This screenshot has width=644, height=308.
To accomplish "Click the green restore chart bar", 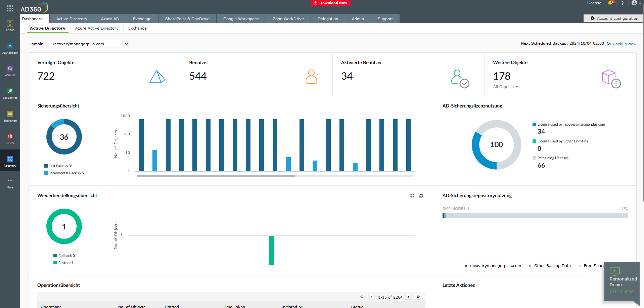I will coord(272,250).
